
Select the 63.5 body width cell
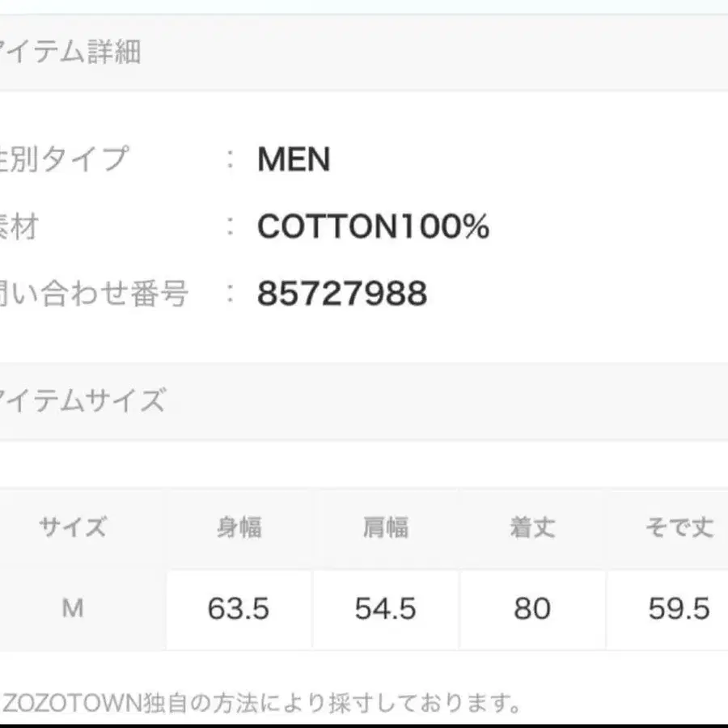coord(239,609)
